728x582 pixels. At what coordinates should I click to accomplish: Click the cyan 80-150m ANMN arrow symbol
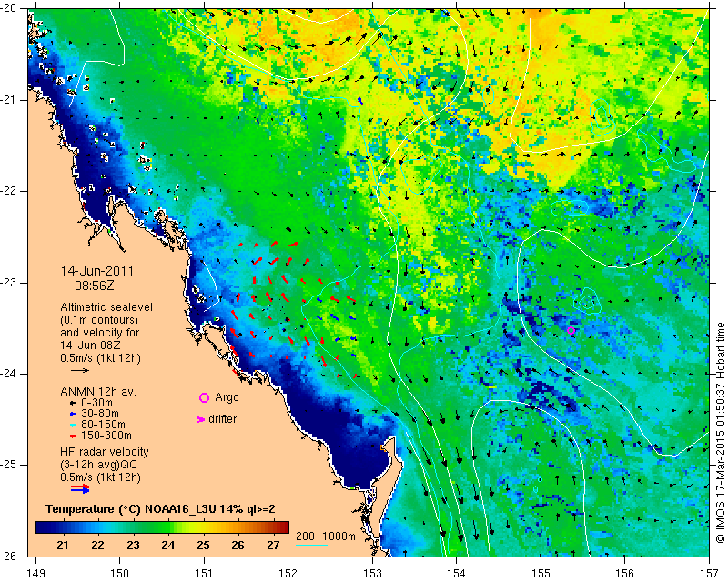(73, 425)
